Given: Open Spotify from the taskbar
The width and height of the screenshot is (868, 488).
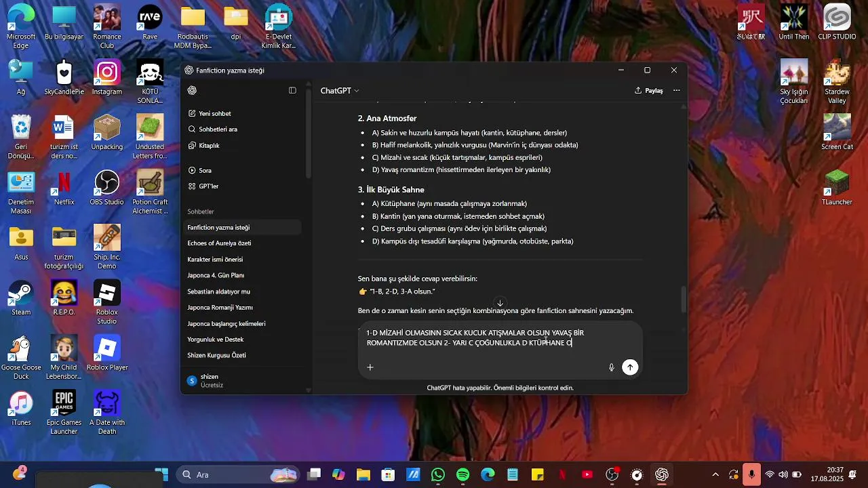Looking at the screenshot, I should point(463,474).
